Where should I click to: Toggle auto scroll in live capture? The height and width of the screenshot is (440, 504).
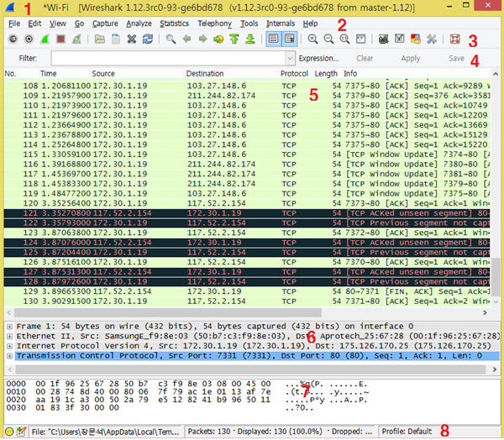point(289,39)
